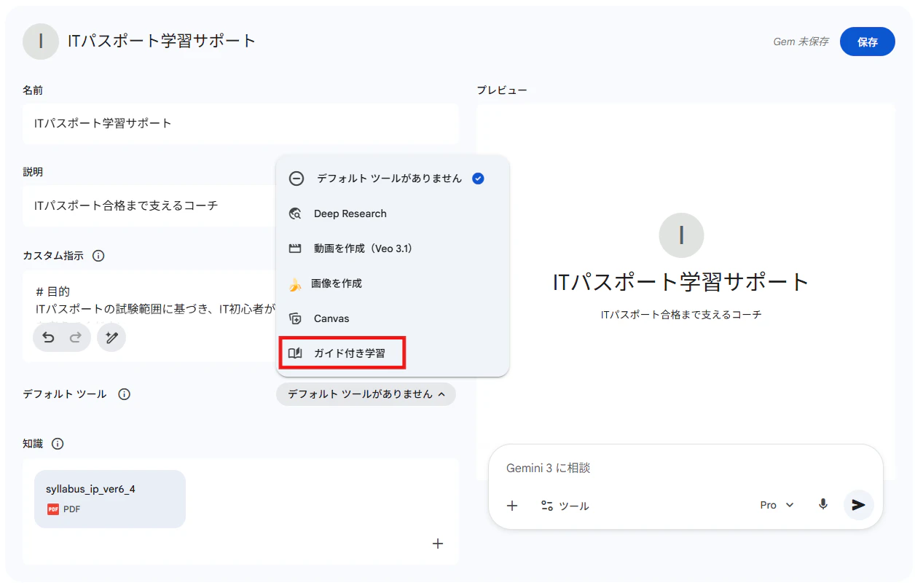Edit the name field ITパスポート学習サポート

(240, 123)
